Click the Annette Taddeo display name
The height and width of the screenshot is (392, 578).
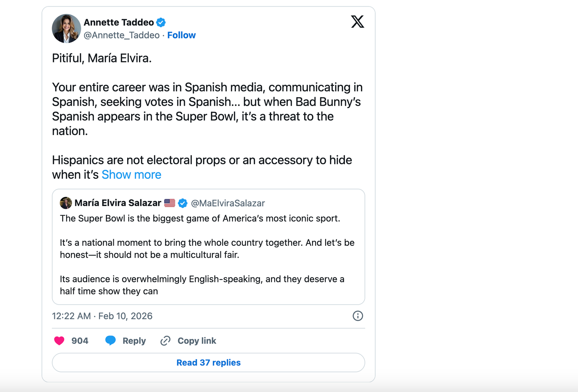point(119,22)
